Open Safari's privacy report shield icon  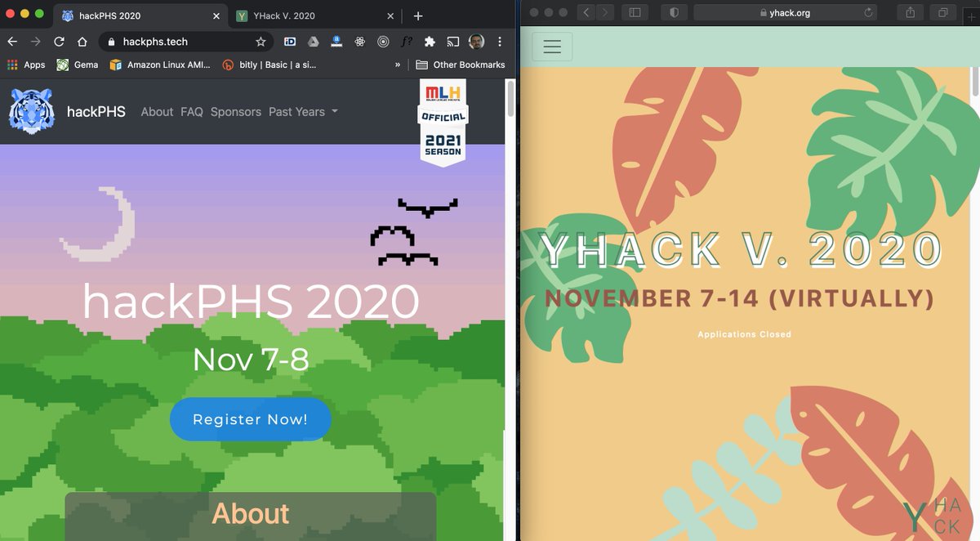[675, 12]
